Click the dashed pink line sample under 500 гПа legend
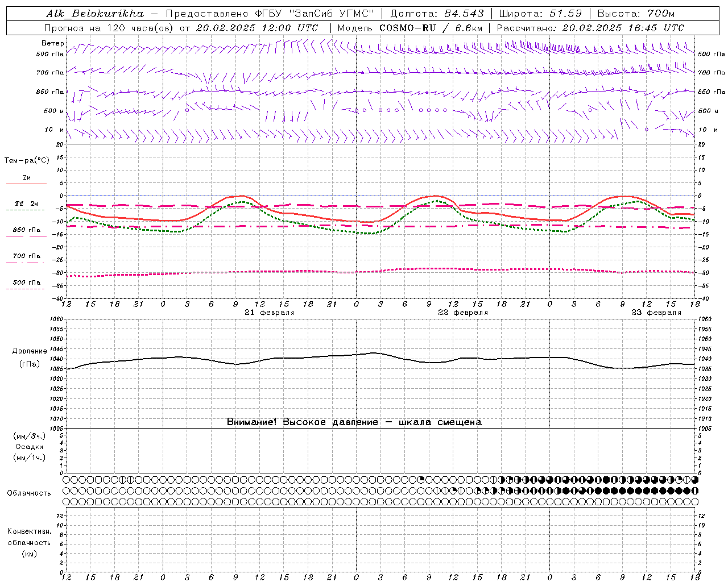 (x=25, y=289)
